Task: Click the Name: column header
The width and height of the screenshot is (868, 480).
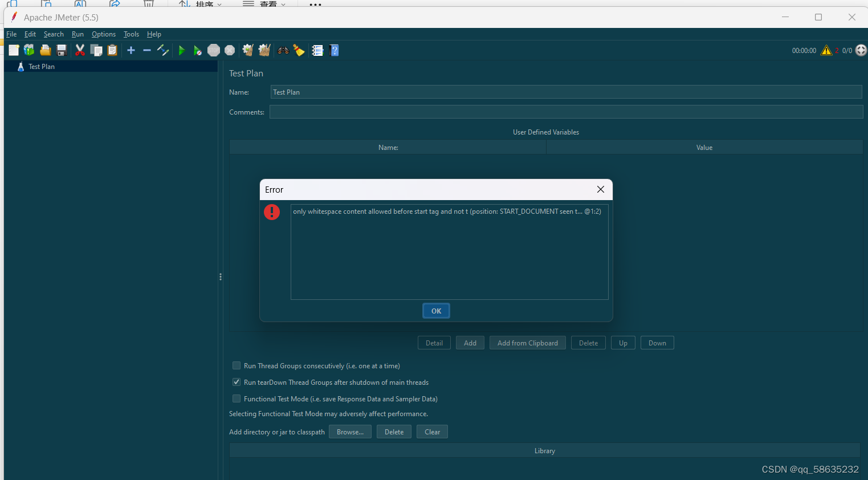Action: pos(388,147)
